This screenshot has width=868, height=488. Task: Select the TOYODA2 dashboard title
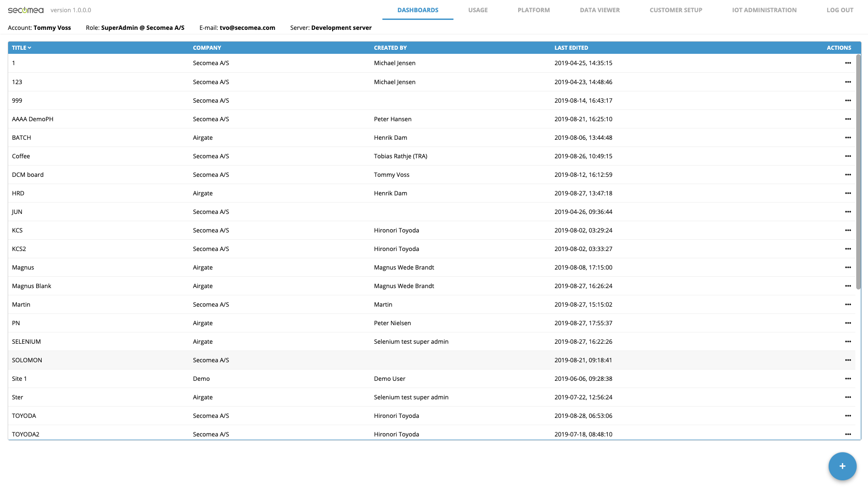pos(25,434)
